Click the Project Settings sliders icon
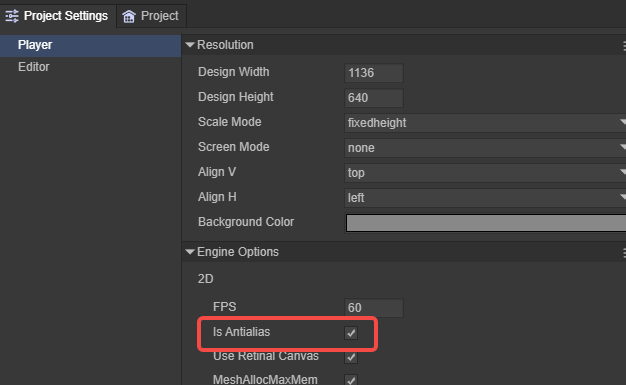This screenshot has width=626, height=385. click(12, 16)
